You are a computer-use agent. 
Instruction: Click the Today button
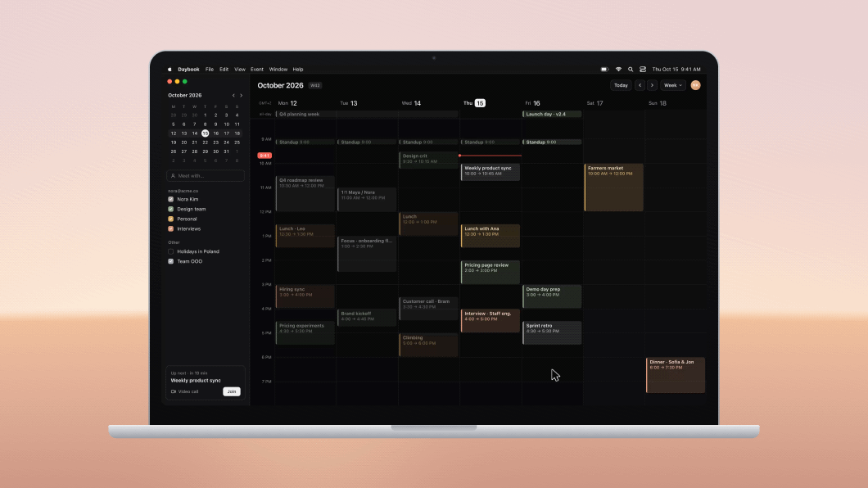pos(621,85)
